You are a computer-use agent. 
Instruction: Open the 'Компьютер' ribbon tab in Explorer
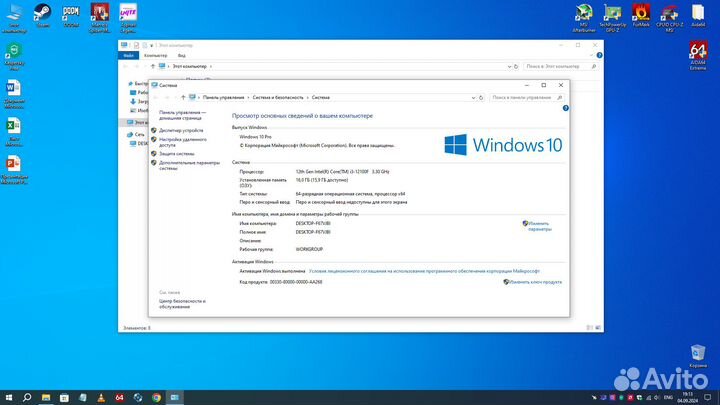point(155,55)
